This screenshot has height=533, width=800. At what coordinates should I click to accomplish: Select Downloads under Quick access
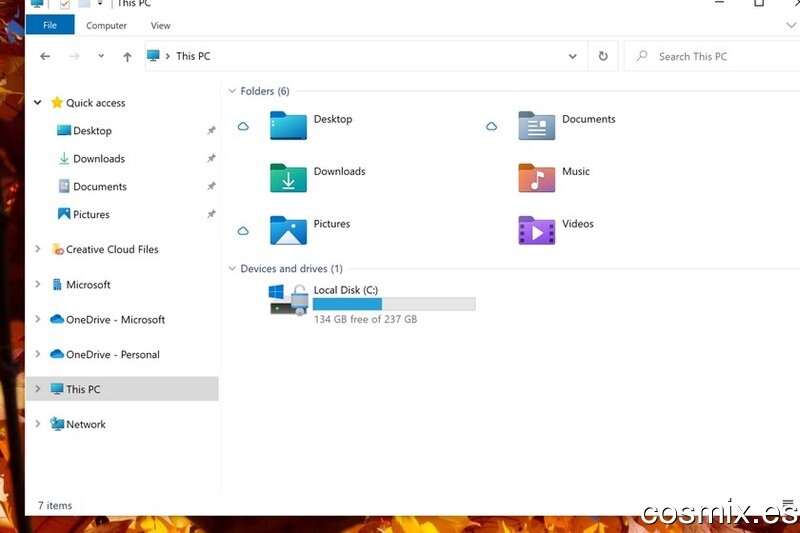[x=99, y=159]
